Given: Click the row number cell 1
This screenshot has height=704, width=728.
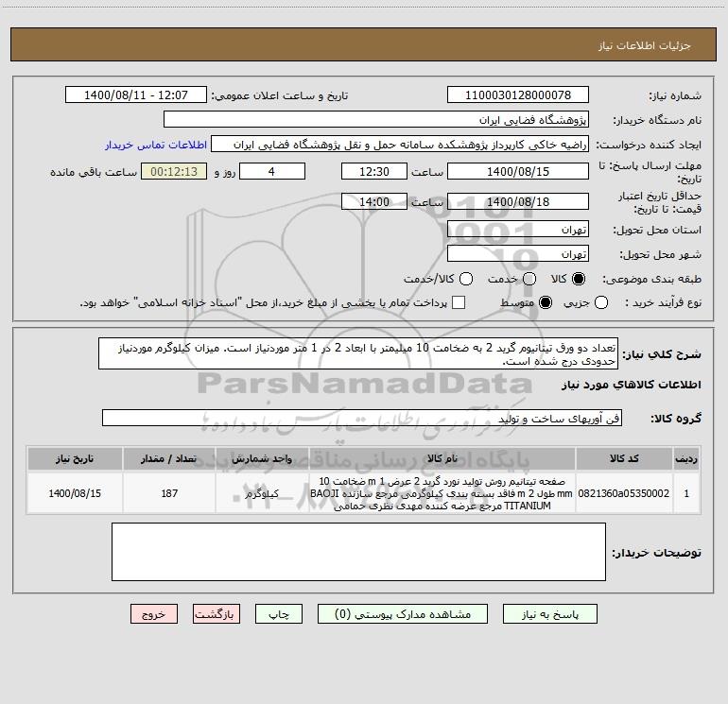Looking at the screenshot, I should [686, 493].
